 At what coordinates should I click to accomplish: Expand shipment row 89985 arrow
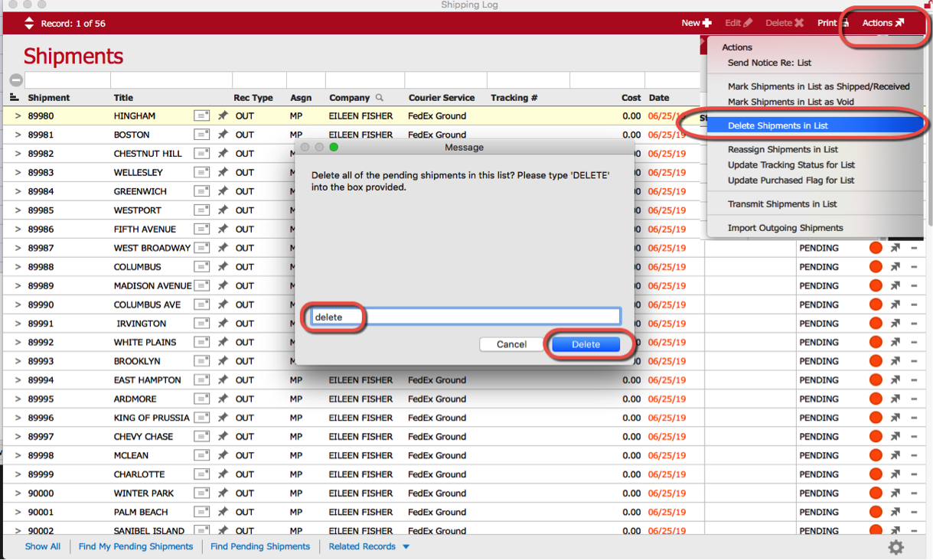pos(18,210)
